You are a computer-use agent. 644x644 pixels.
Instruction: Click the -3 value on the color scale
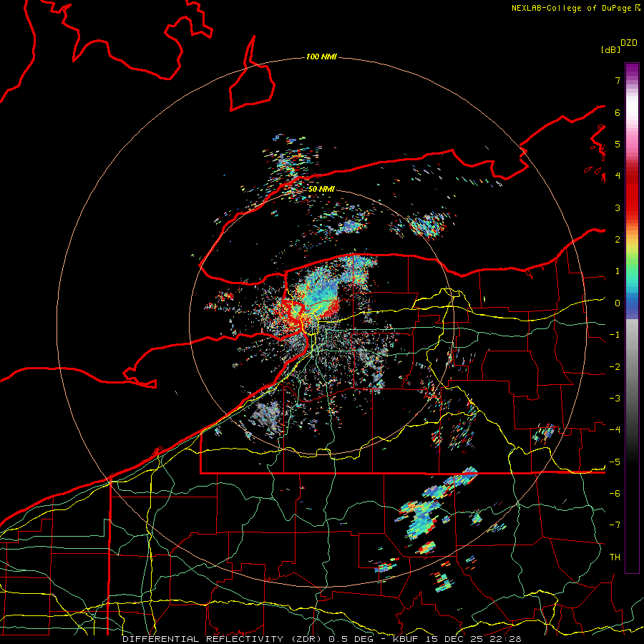[615, 399]
